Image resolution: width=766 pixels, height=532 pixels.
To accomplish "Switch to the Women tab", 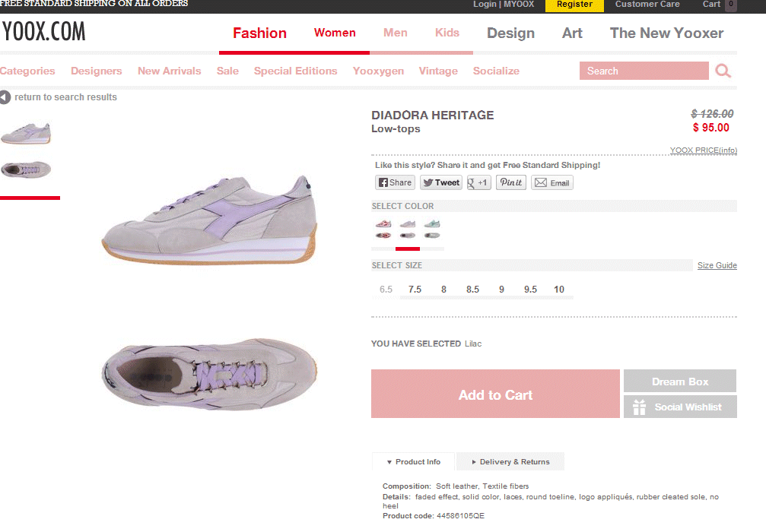I will pos(335,33).
